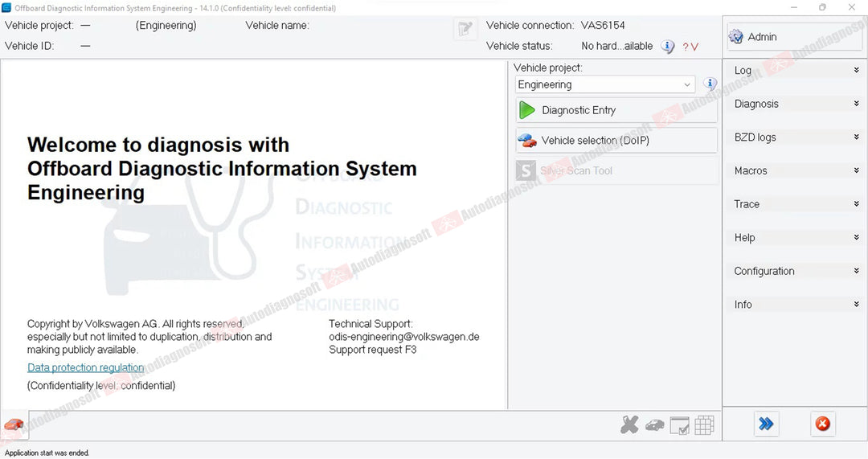Expand the Diagnosis section chevron
The height and width of the screenshot is (459, 868).
(857, 104)
